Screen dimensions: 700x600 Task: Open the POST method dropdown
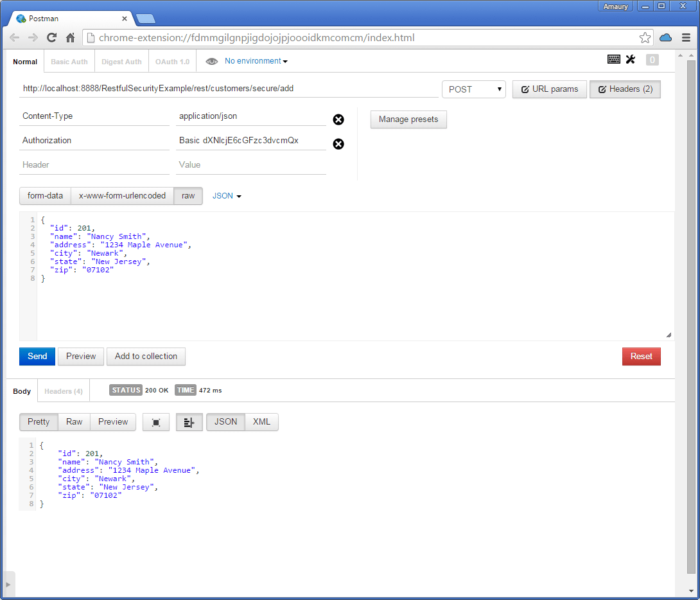point(474,89)
